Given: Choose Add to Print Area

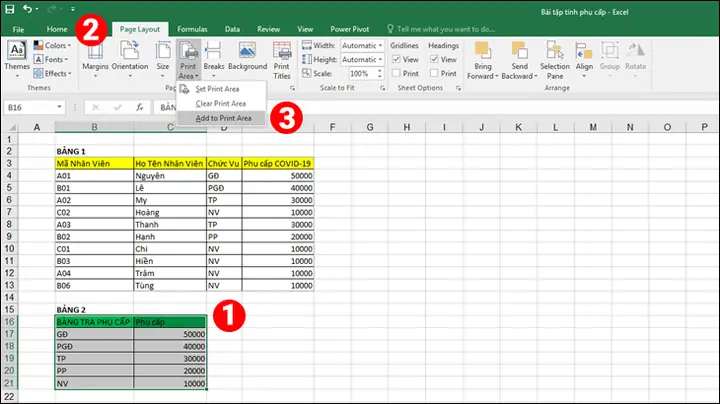Looking at the screenshot, I should point(220,118).
